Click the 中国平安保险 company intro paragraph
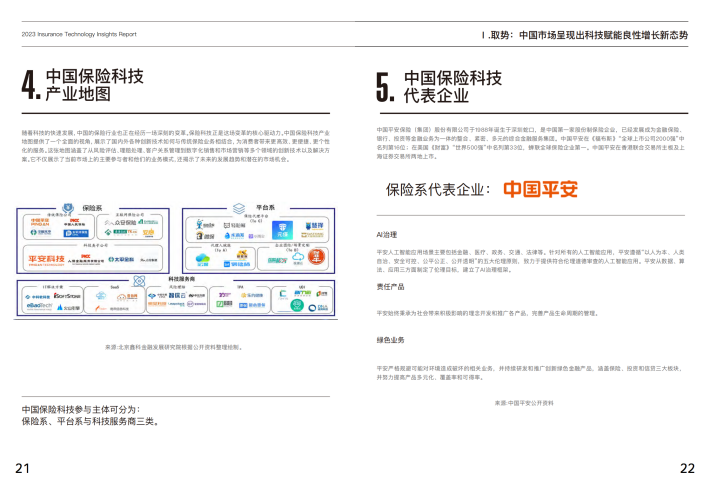 pyautogui.click(x=531, y=143)
